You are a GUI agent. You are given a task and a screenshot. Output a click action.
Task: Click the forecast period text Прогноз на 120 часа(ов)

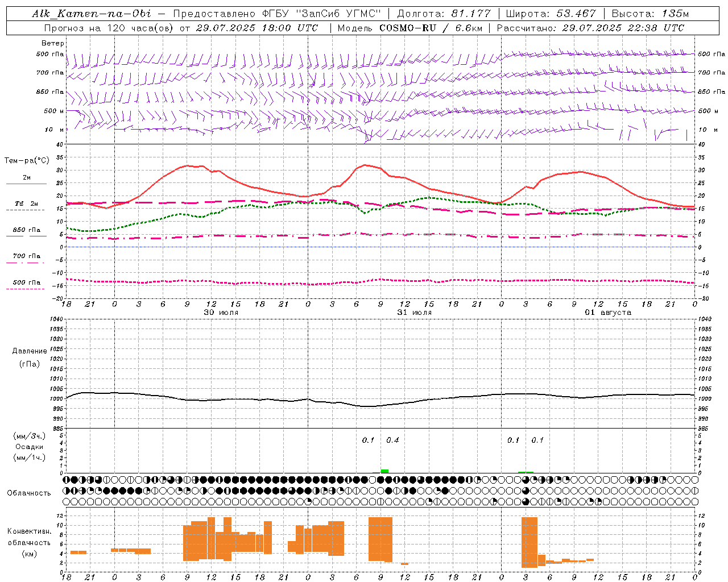pyautogui.click(x=109, y=28)
